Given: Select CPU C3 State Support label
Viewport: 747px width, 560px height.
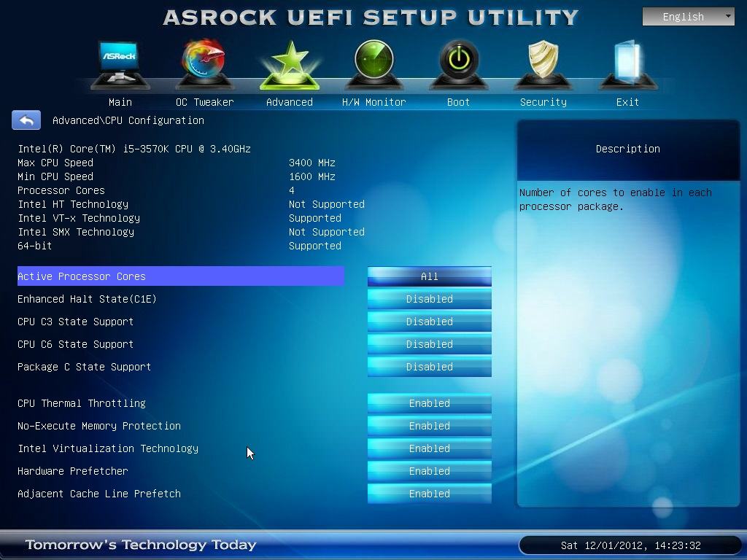Looking at the screenshot, I should pyautogui.click(x=75, y=322).
